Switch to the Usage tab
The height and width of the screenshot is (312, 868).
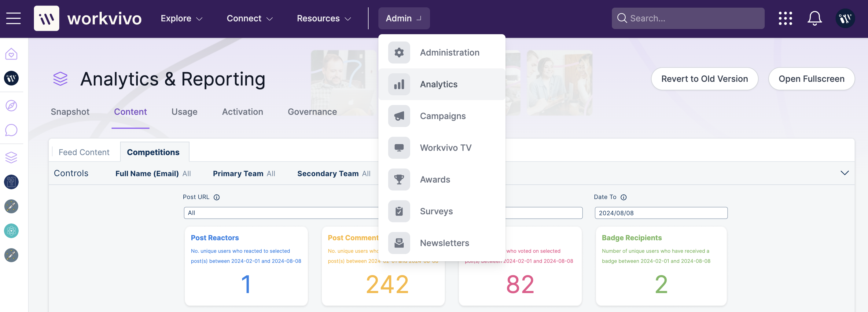point(184,112)
